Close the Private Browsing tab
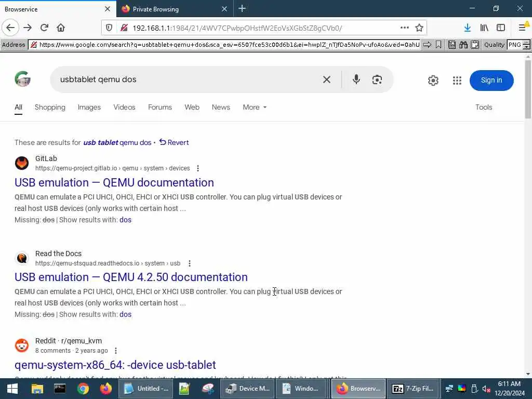532x399 pixels. 224,9
